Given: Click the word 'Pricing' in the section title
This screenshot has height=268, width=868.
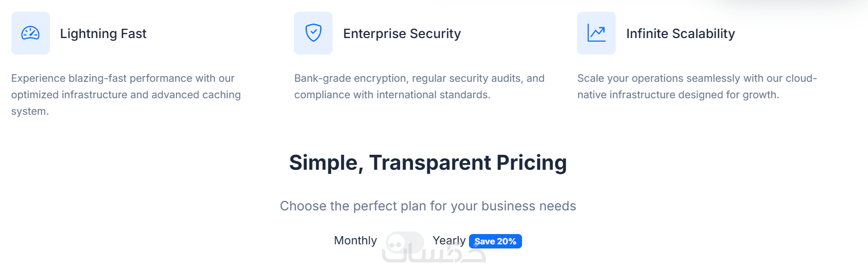Looking at the screenshot, I should tap(531, 163).
